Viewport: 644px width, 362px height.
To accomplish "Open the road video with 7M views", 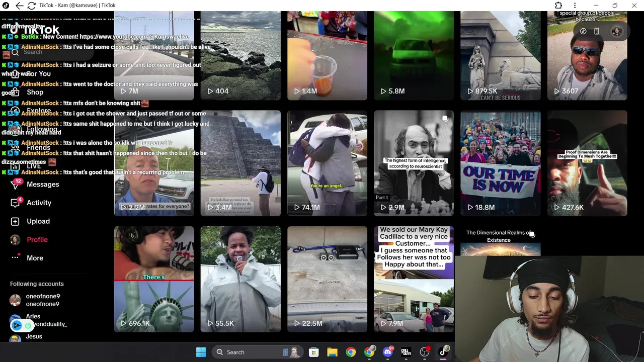I will pos(154,56).
